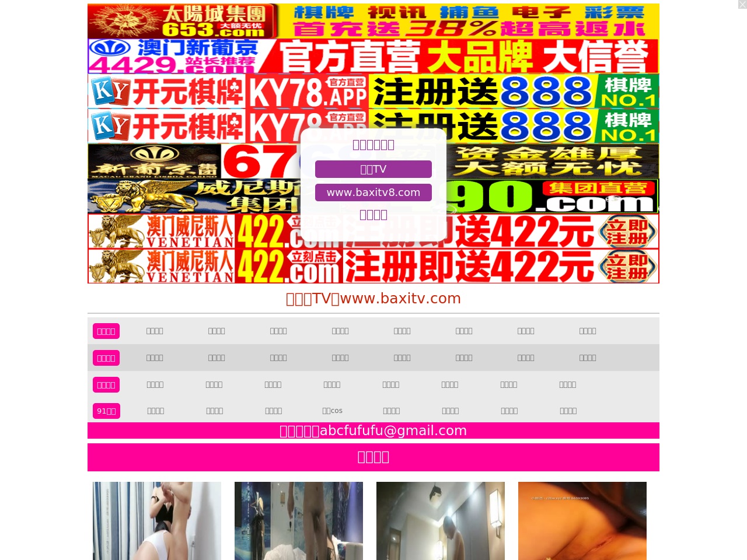Open the red www.baxitv.com heading link

tap(373, 299)
